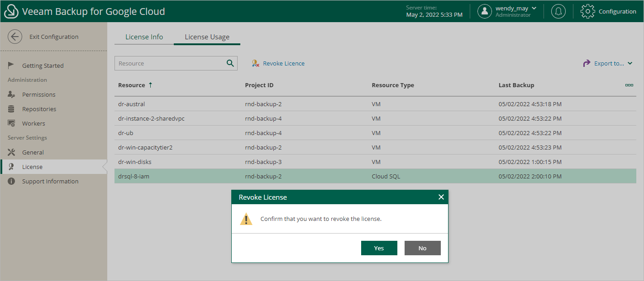Click the Getting Started flag icon
This screenshot has width=644, height=281.
[11, 66]
